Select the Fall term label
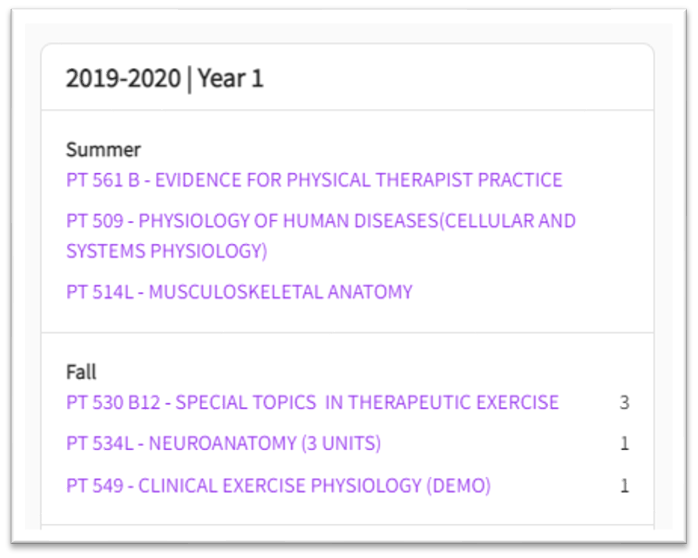Image resolution: width=698 pixels, height=558 pixels. 81,372
